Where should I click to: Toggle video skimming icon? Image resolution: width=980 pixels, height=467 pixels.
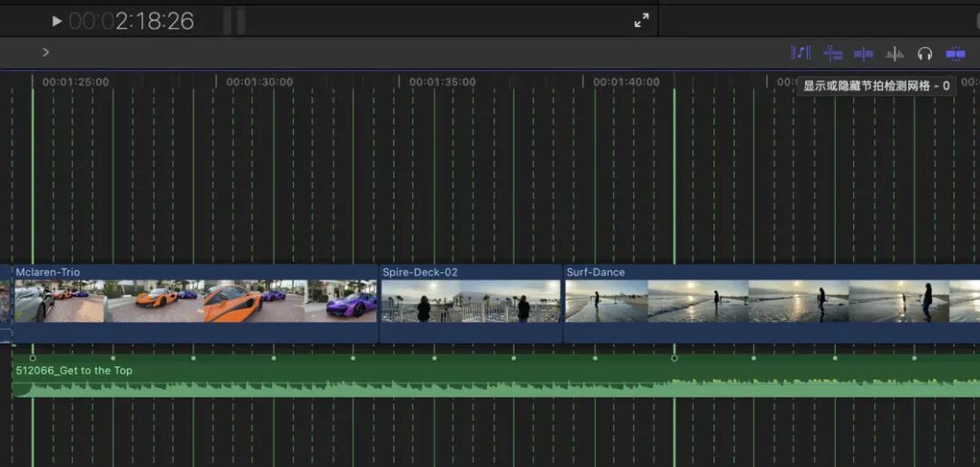pyautogui.click(x=863, y=54)
